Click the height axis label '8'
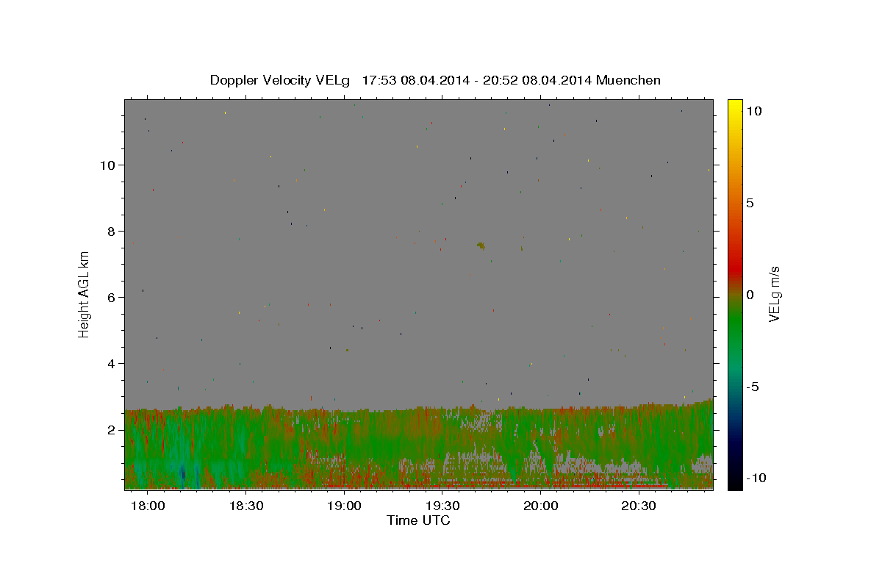 tap(111, 232)
